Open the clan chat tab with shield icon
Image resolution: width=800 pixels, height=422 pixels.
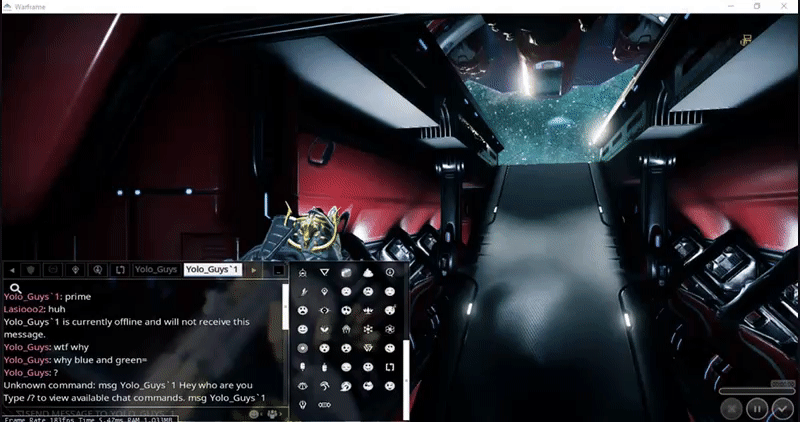(x=31, y=270)
